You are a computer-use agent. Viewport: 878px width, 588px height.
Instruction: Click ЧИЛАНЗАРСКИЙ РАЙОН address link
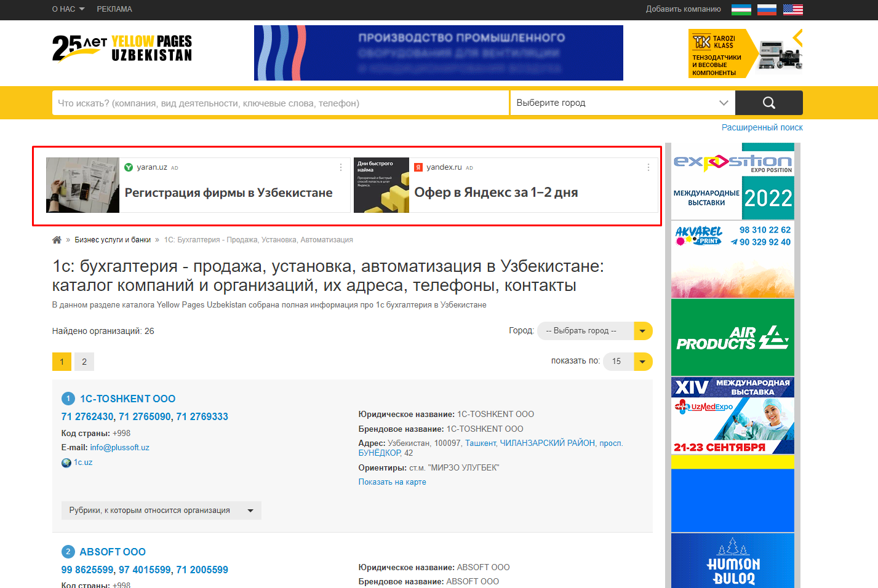pyautogui.click(x=547, y=443)
